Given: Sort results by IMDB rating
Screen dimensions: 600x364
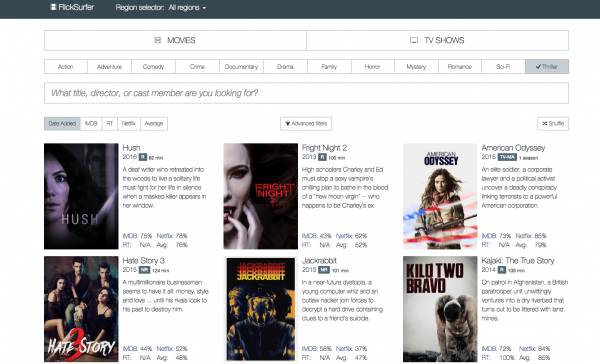Looking at the screenshot, I should pyautogui.click(x=91, y=124).
